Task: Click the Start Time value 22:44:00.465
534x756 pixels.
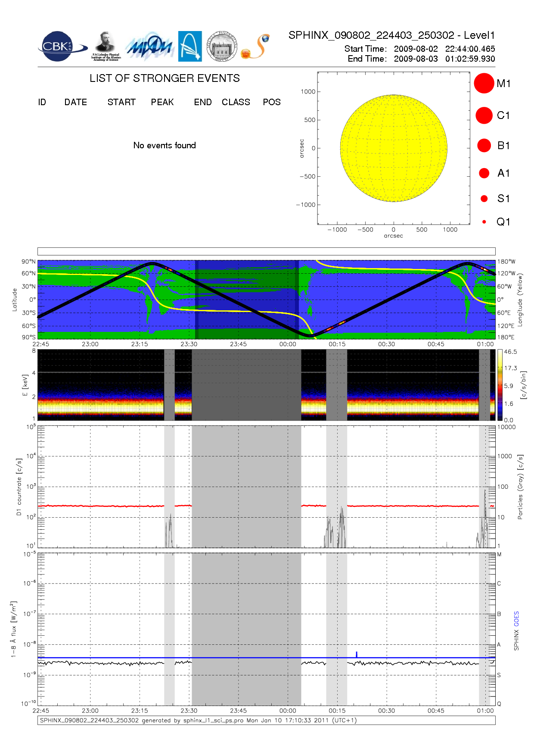Action: 470,49
